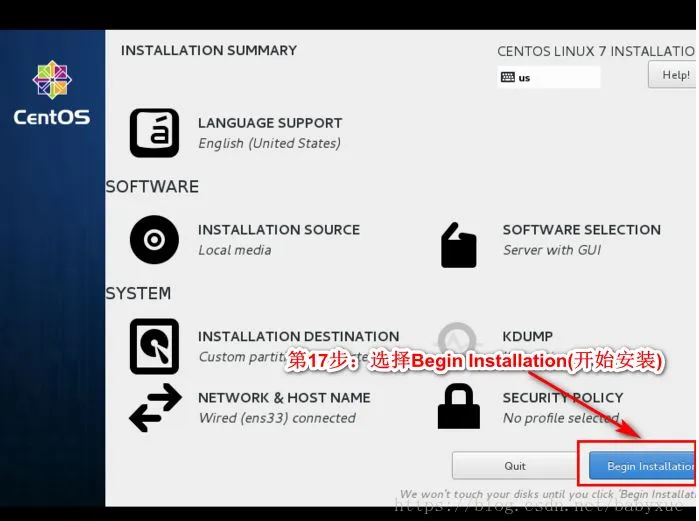Select the us keyboard layout field
Screen dimensions: 699x521
(549, 77)
